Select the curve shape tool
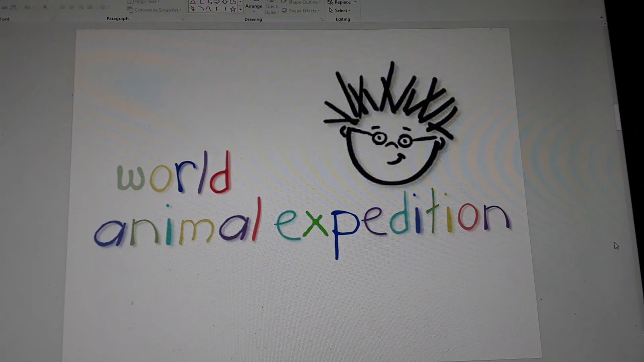 click(209, 9)
